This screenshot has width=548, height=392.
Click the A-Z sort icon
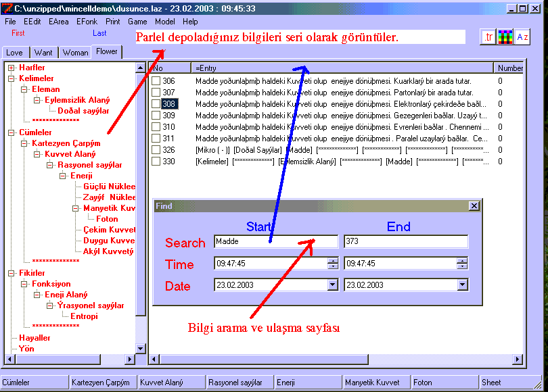click(x=522, y=37)
